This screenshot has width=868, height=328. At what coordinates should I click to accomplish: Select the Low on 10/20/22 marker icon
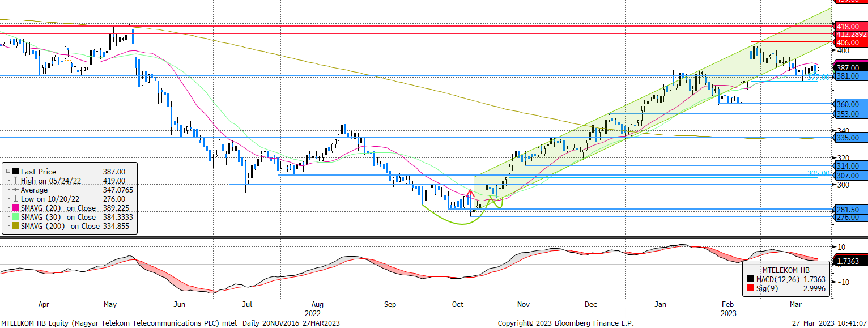(x=15, y=198)
